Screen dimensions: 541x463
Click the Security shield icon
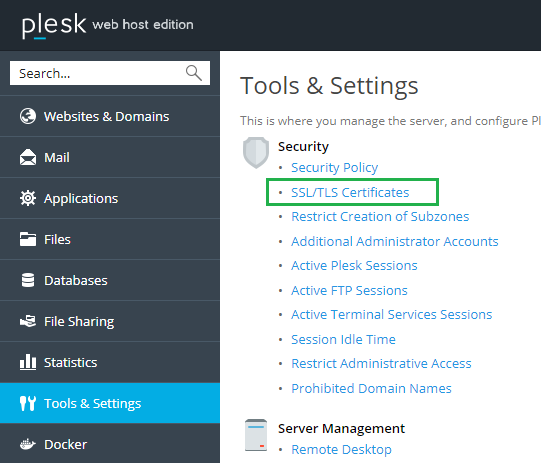[256, 152]
